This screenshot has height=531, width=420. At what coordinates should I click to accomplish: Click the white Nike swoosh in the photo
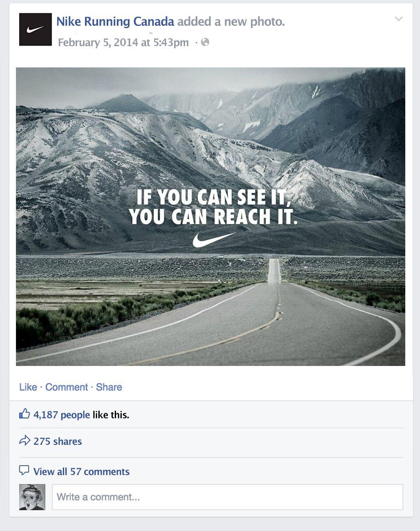click(214, 240)
